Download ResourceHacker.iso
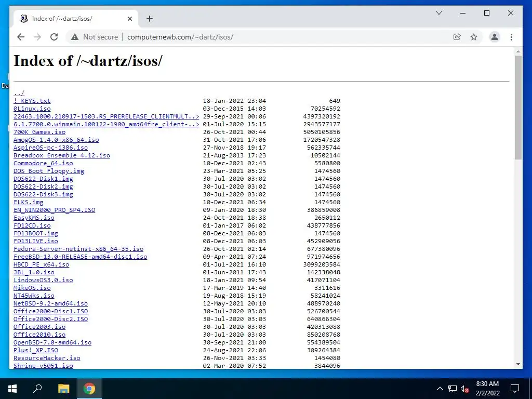Screen dimensions: 532x399 pos(47,358)
